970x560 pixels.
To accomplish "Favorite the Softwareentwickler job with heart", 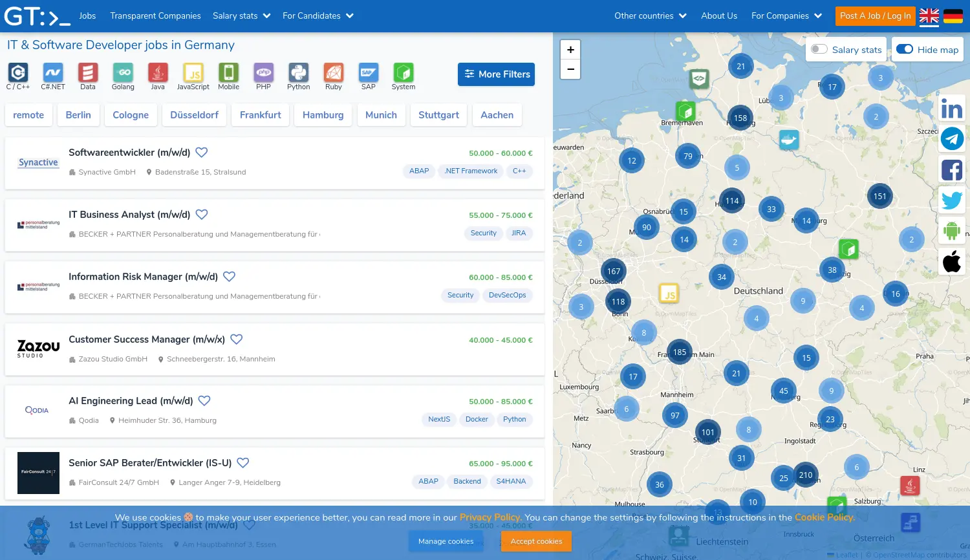I will coord(202,153).
